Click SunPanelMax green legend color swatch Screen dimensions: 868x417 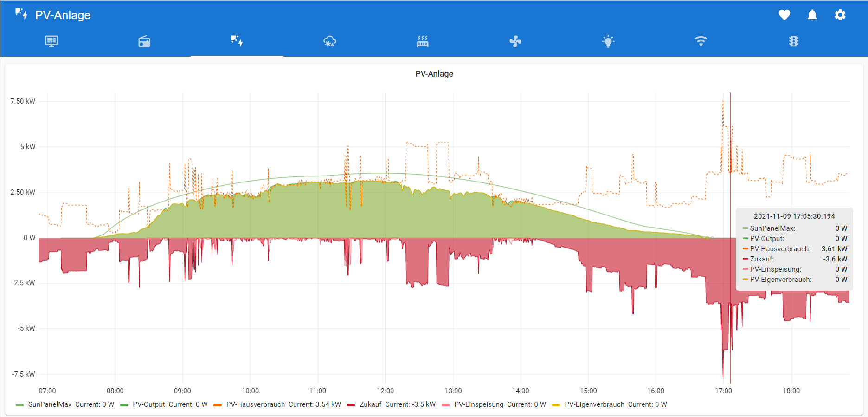tap(19, 405)
